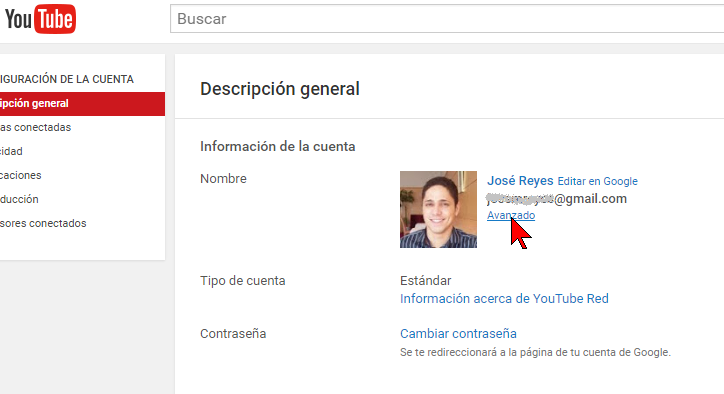Click the blurred gmail.com email address
This screenshot has height=394, width=724.
pos(557,199)
